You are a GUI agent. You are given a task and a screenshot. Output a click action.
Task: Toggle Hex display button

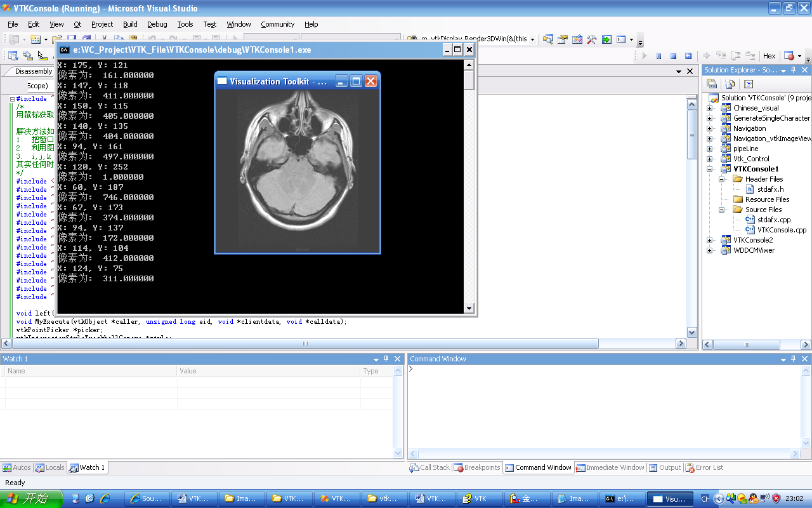[x=769, y=56]
